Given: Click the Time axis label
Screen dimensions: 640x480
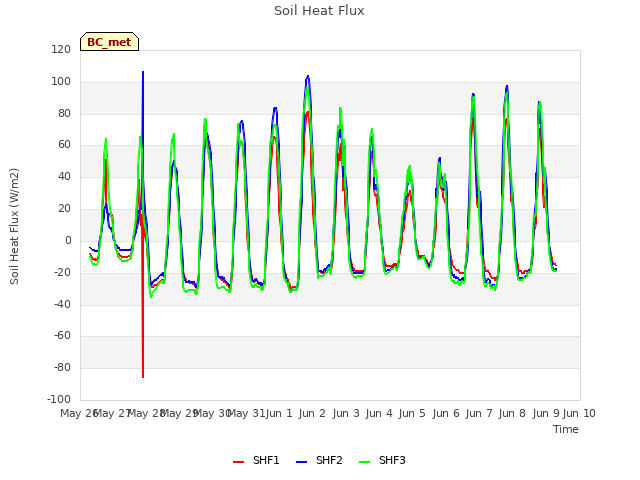Looking at the screenshot, I should [566, 429].
